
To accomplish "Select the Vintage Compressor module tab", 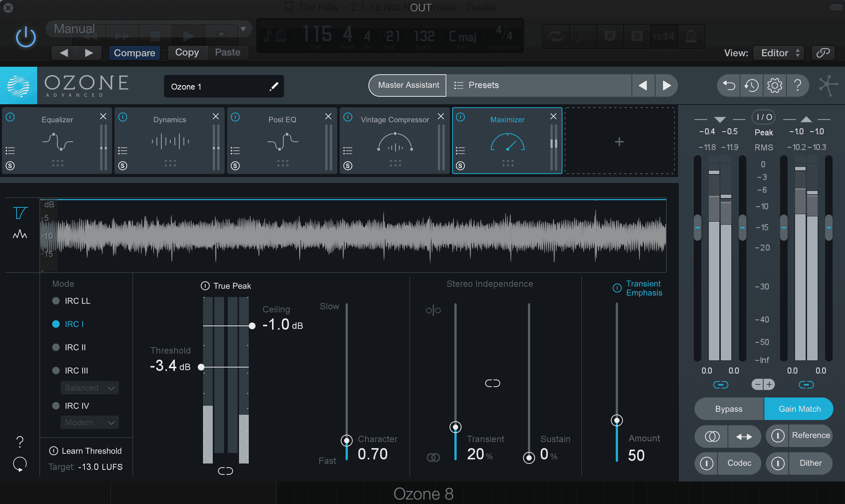I will tap(395, 141).
